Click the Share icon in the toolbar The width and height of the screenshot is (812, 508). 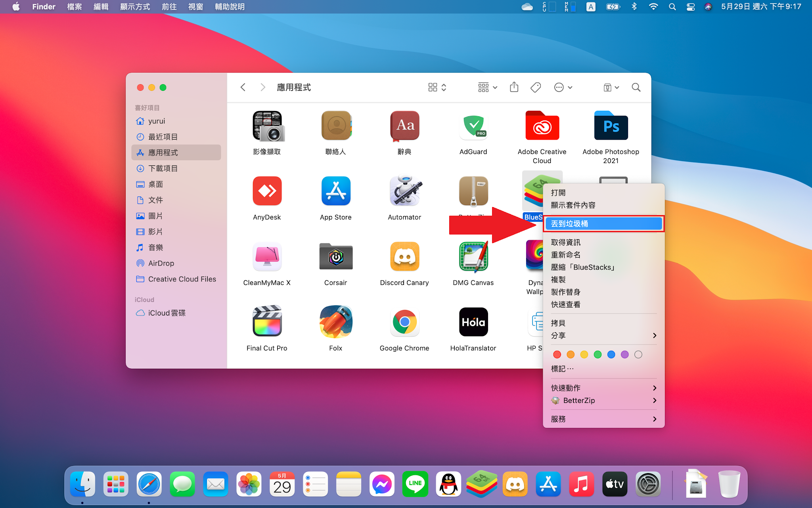(514, 87)
